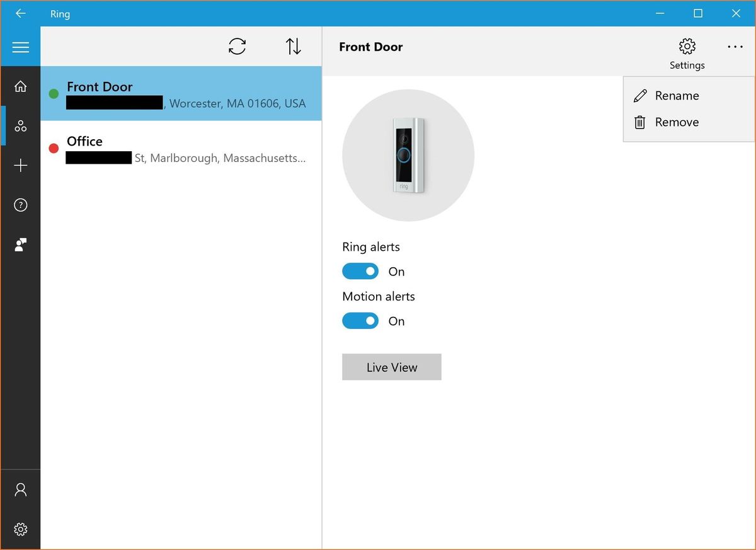Disable Motion alerts
Viewport: 756px width, 550px height.
click(x=360, y=321)
